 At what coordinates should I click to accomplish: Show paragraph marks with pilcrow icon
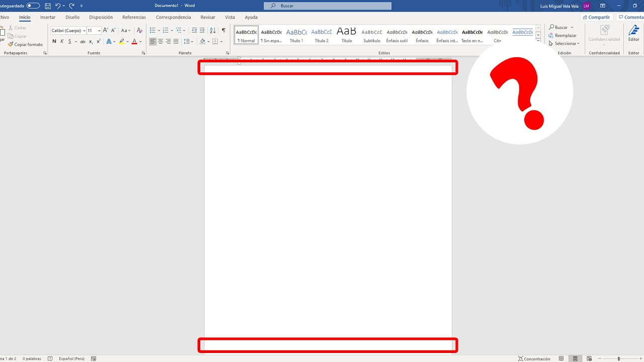point(223,31)
